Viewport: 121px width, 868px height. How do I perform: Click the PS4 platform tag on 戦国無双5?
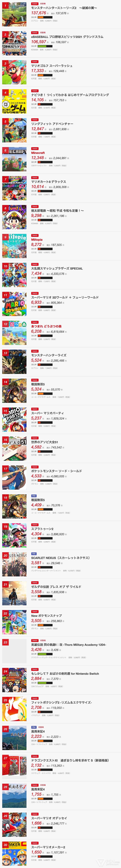click(x=34, y=496)
